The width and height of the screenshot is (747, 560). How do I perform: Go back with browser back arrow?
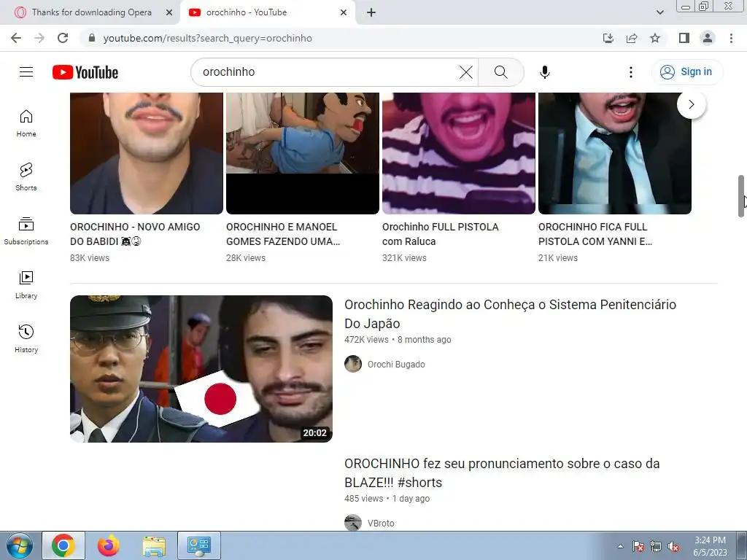tap(16, 38)
